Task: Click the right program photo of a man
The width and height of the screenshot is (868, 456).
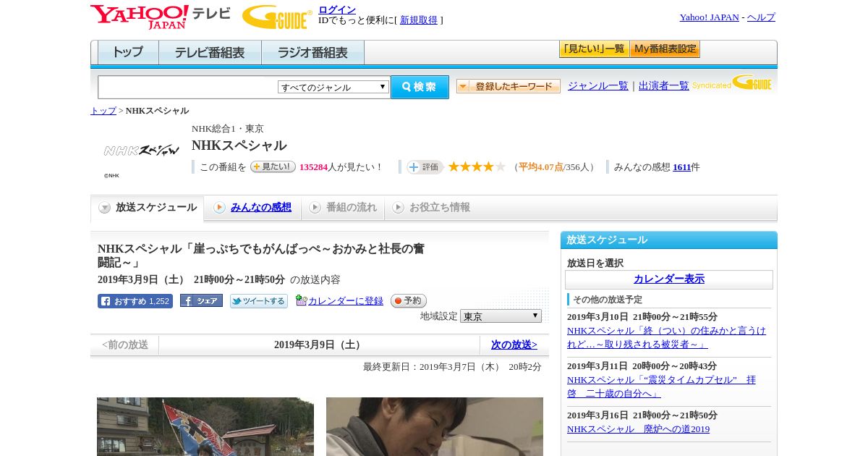Action: point(435,426)
